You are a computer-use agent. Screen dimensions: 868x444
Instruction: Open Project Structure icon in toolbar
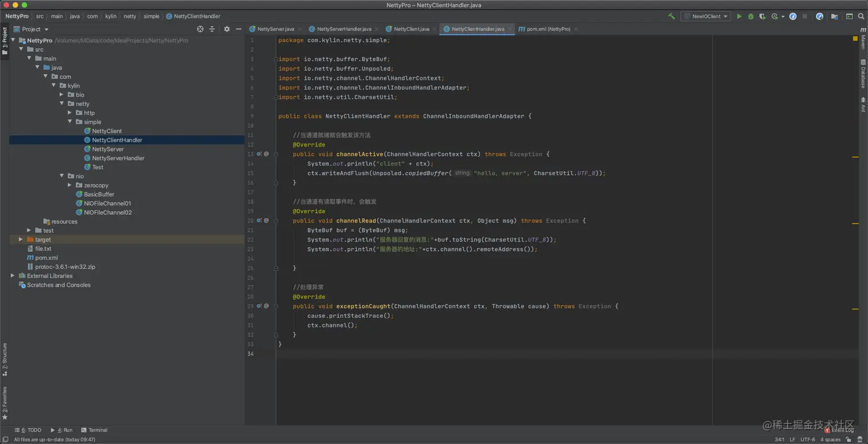coord(834,17)
